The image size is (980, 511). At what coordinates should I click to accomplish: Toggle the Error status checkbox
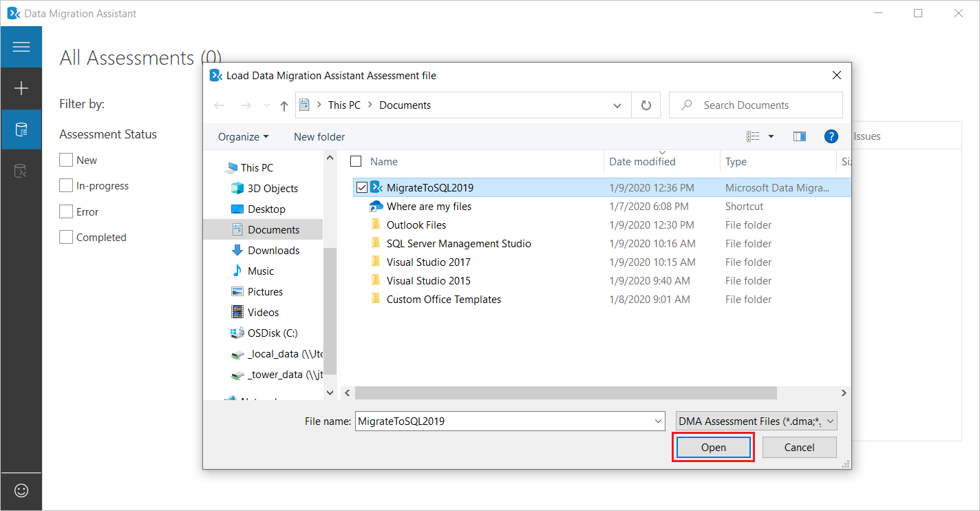(66, 211)
